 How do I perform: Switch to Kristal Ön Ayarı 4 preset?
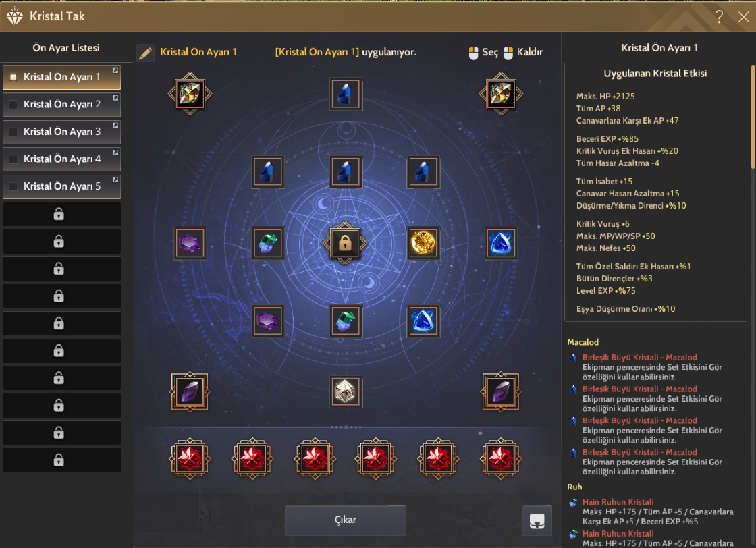pos(61,159)
